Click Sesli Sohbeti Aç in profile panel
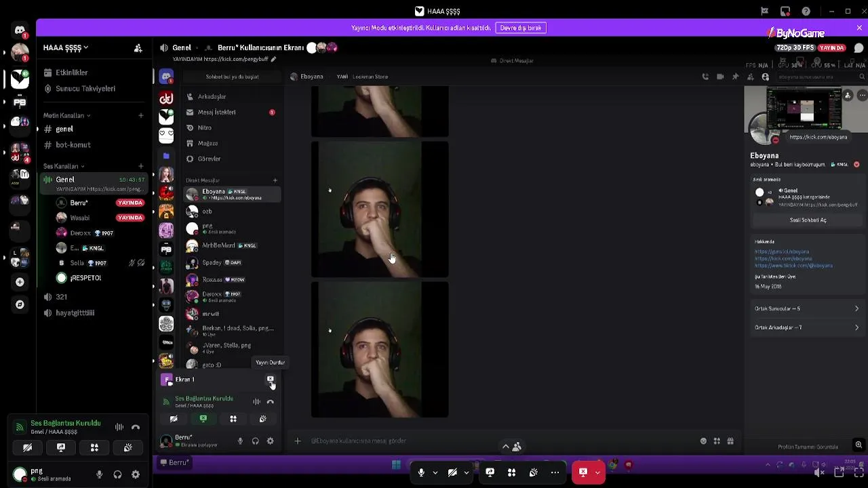Screen dimensions: 868x488 (808, 220)
